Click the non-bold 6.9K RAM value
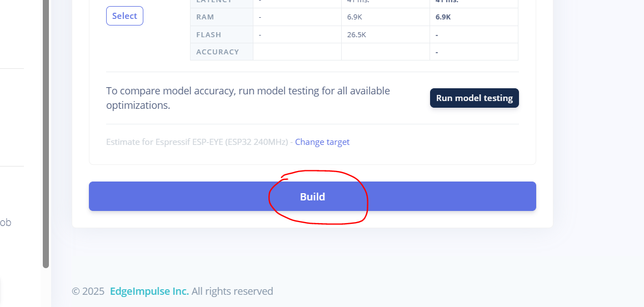The height and width of the screenshot is (307, 644). pyautogui.click(x=353, y=17)
